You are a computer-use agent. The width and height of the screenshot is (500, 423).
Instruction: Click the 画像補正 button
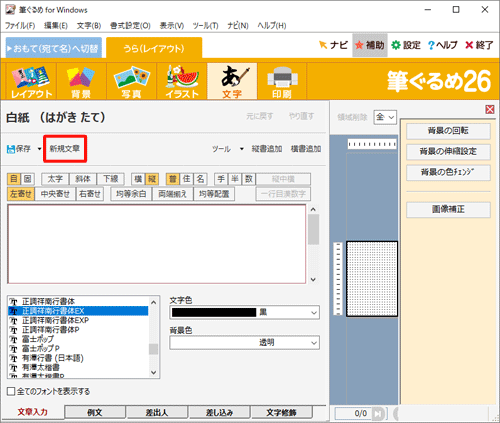[448, 210]
